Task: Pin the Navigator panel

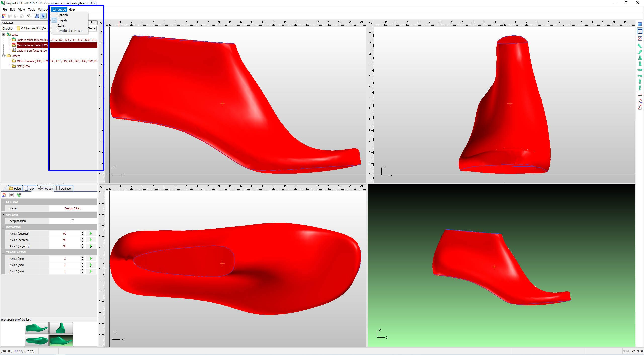Action: tap(91, 22)
